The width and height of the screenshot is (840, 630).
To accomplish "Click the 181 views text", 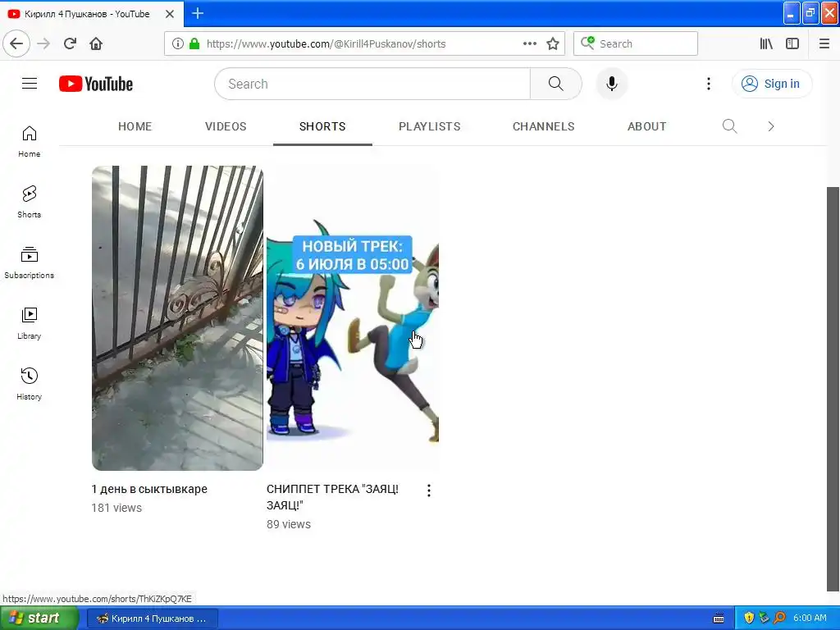I will point(116,508).
